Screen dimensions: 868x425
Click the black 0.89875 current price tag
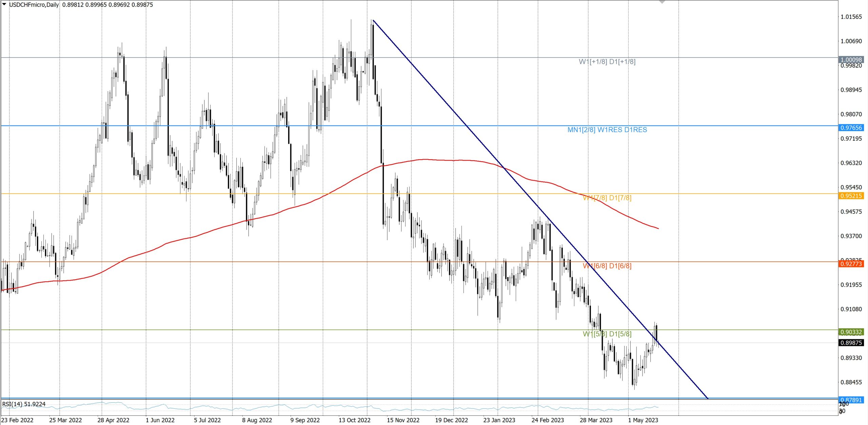point(851,343)
